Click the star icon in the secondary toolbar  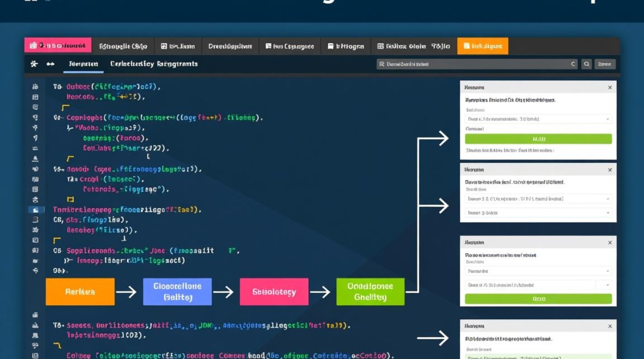coord(34,64)
